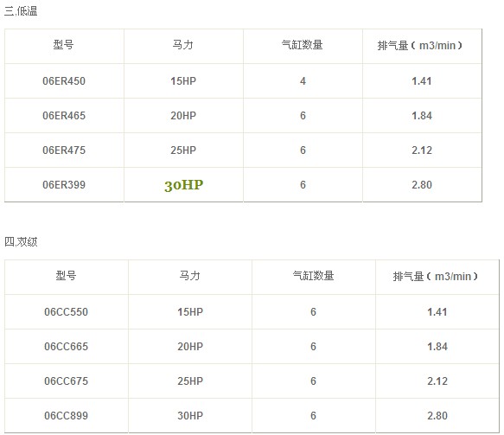Click the 四,双级 section heading
This screenshot has height=435, width=504.
coord(21,242)
